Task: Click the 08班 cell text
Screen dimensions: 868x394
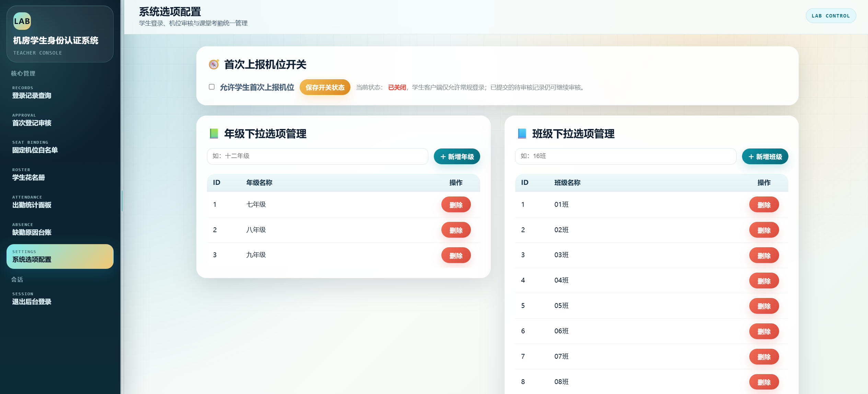Action: pyautogui.click(x=562, y=382)
